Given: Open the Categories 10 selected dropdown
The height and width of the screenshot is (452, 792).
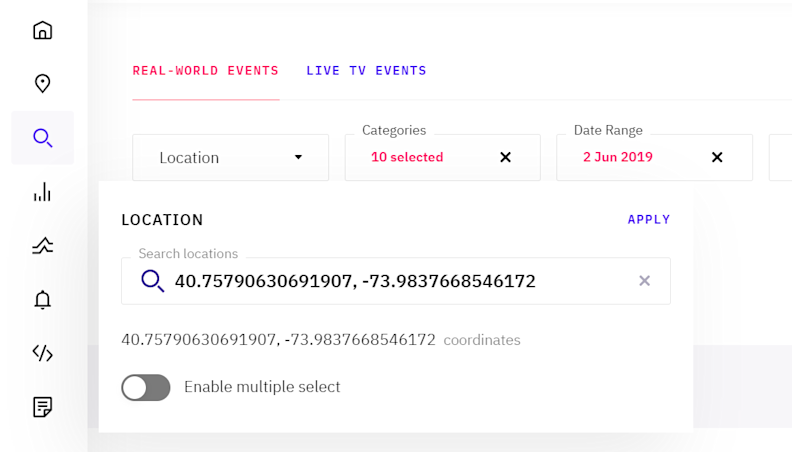Looking at the screenshot, I should (420, 158).
